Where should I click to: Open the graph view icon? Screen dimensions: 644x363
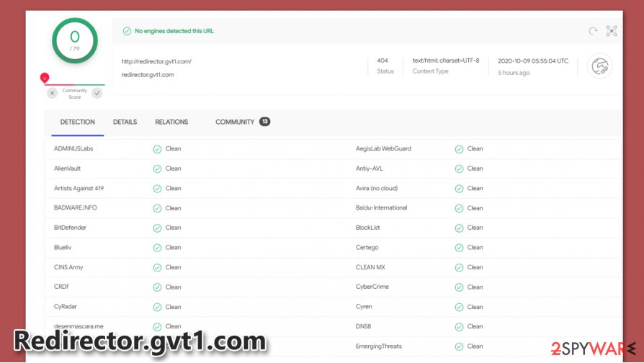(612, 31)
